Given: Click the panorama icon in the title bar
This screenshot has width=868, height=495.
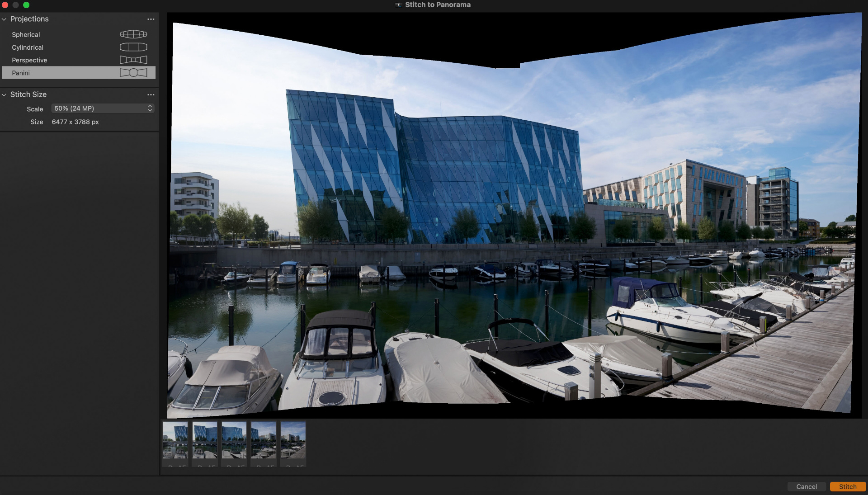Looking at the screenshot, I should point(398,5).
